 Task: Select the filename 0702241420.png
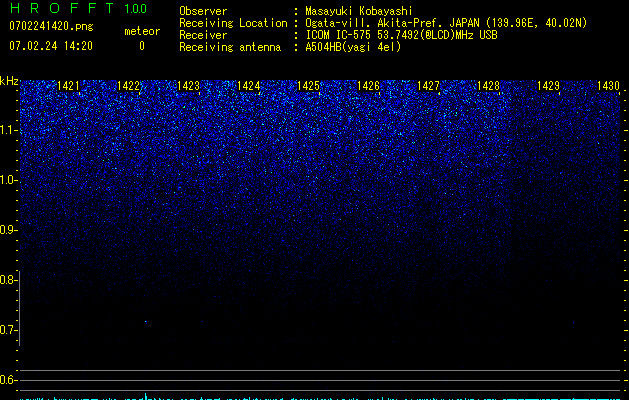pos(51,26)
